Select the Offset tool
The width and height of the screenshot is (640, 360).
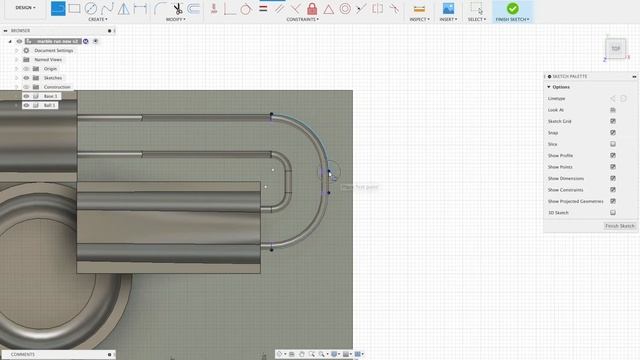click(194, 9)
